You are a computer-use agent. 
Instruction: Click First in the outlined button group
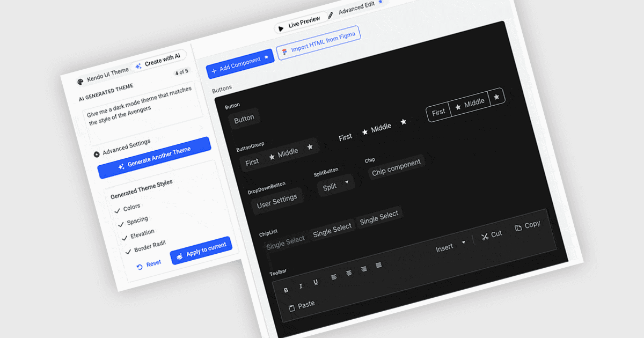pos(438,112)
